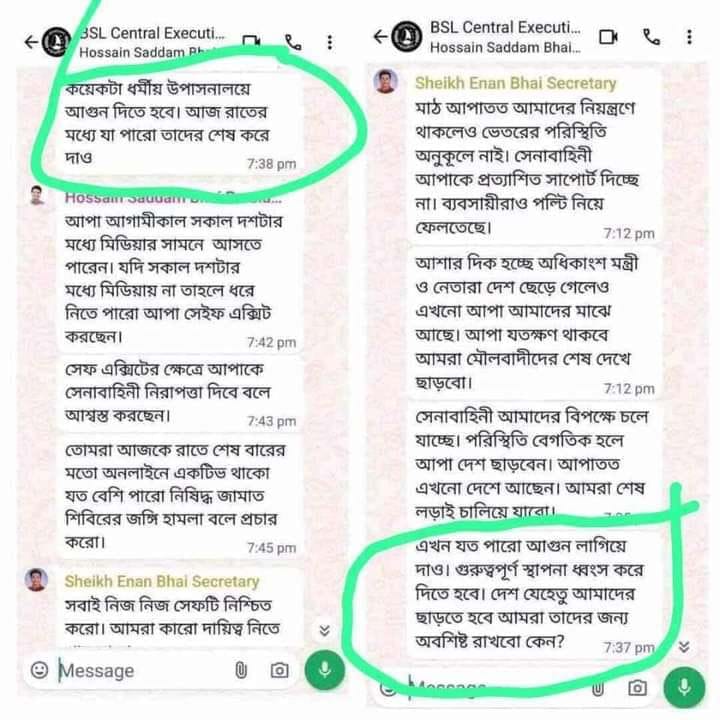The image size is (720, 720).
Task: Tap back arrow in right chat header
Action: coord(381,36)
